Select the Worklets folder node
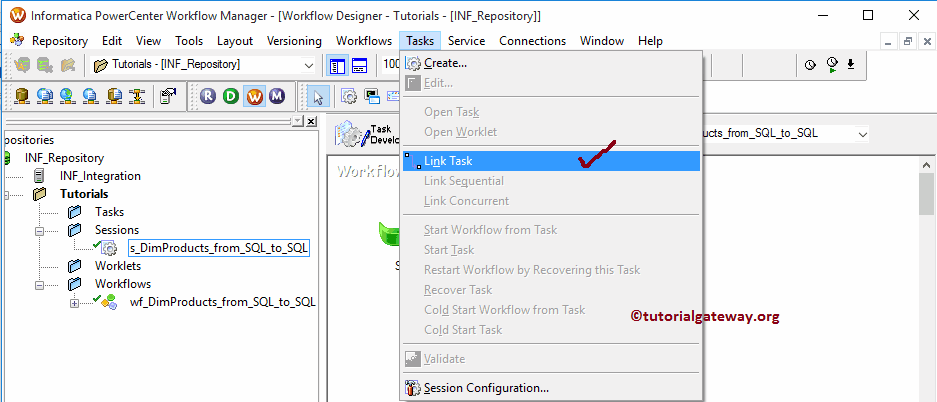Viewport: 937px width, 402px height. pos(118,266)
